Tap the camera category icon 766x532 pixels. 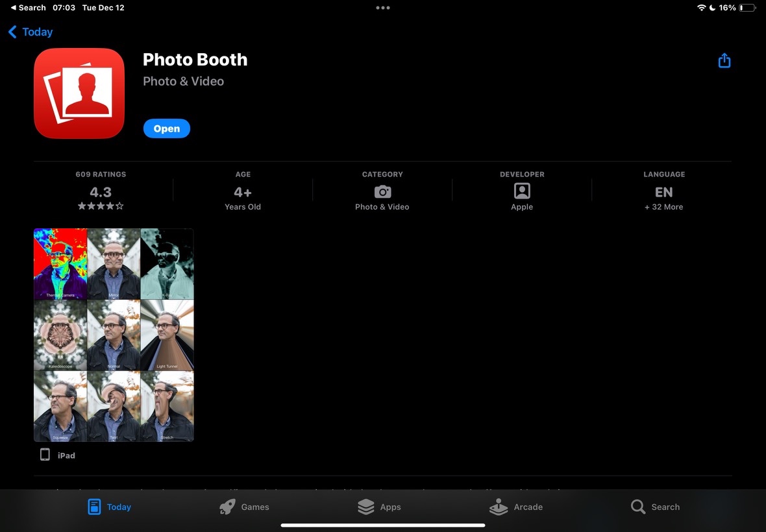pos(382,191)
